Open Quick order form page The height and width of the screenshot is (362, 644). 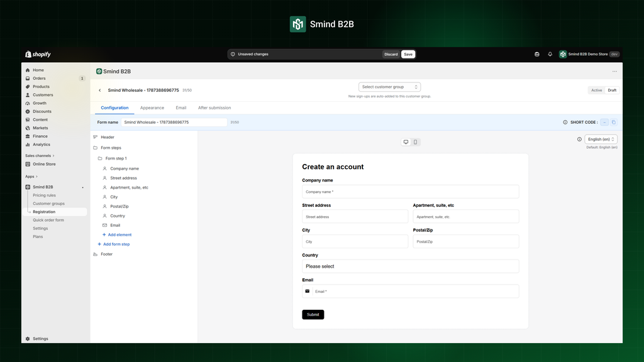[x=48, y=220]
